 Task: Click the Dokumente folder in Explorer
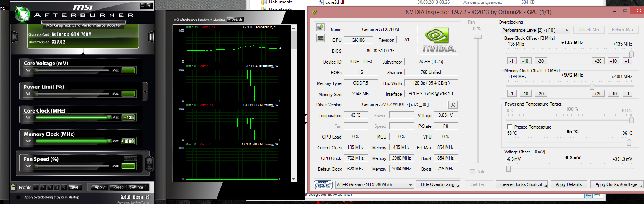click(x=277, y=2)
